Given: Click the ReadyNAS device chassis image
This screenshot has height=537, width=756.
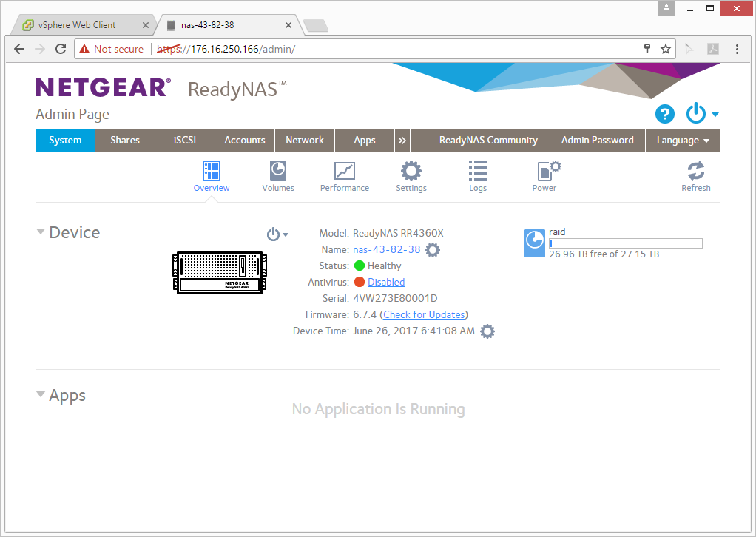Looking at the screenshot, I should [x=220, y=272].
